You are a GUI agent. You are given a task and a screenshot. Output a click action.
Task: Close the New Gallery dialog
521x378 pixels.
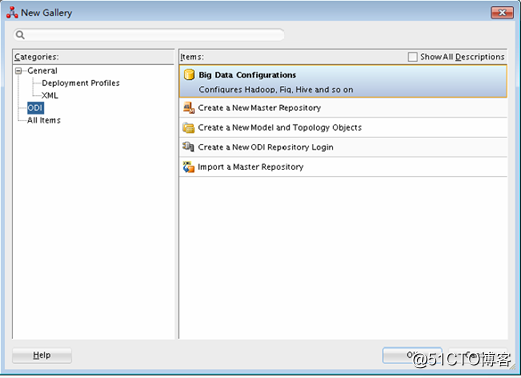point(502,12)
